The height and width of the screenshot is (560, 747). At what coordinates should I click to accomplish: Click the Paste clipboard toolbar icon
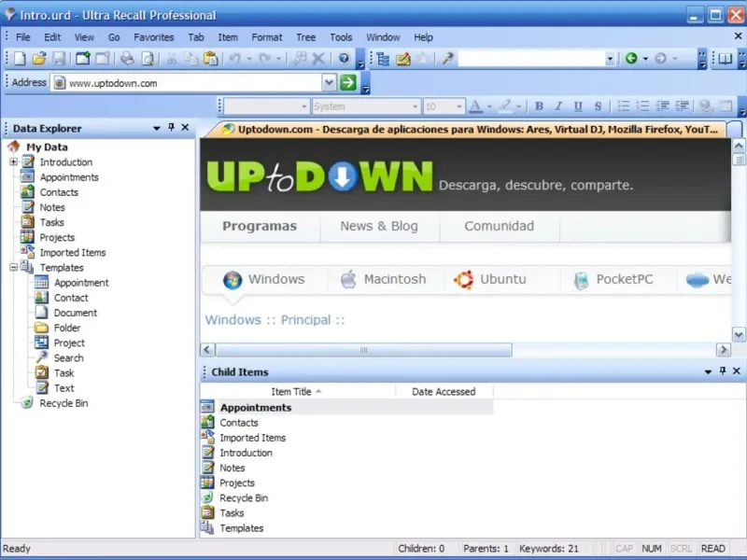(x=211, y=59)
